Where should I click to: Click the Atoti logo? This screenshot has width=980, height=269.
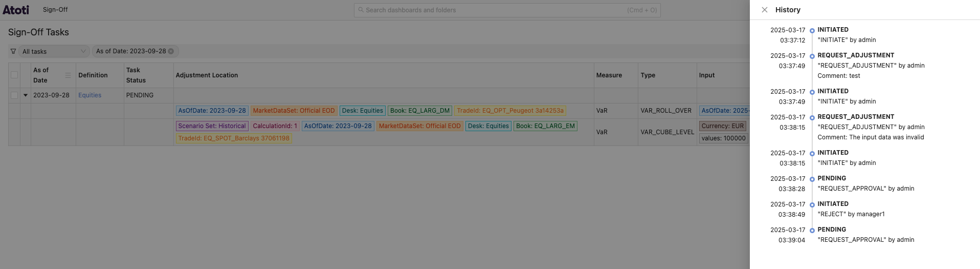(16, 10)
